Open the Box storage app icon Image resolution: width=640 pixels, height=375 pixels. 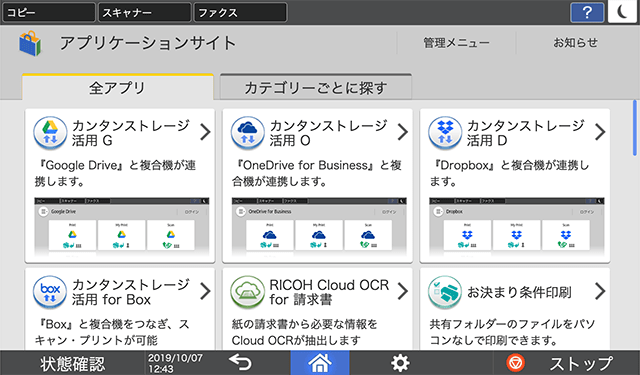pyautogui.click(x=50, y=292)
